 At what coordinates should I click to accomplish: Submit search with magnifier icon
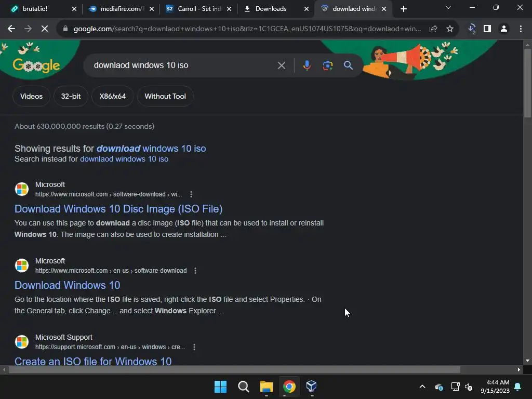click(348, 65)
